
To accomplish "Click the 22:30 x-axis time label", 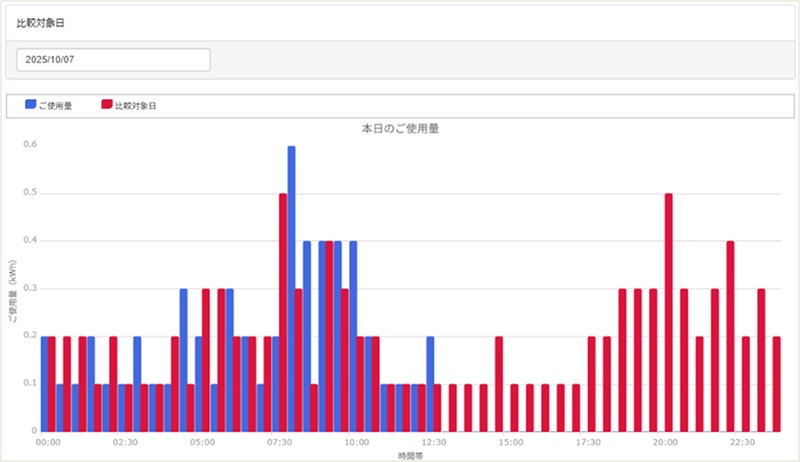I will (x=741, y=441).
